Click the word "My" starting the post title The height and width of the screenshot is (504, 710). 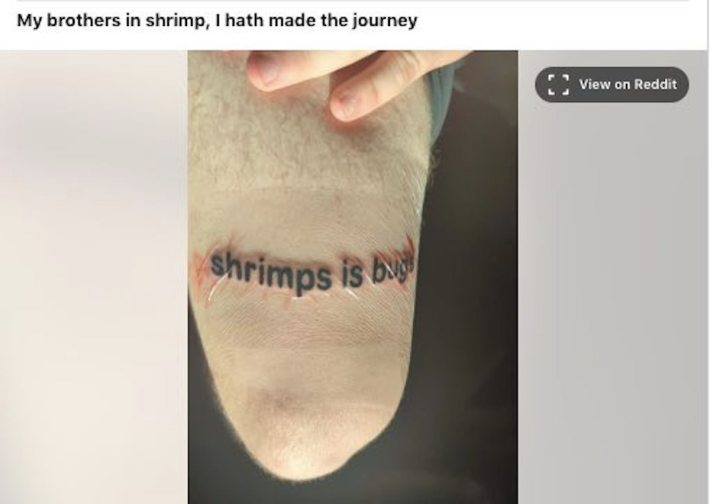point(29,21)
